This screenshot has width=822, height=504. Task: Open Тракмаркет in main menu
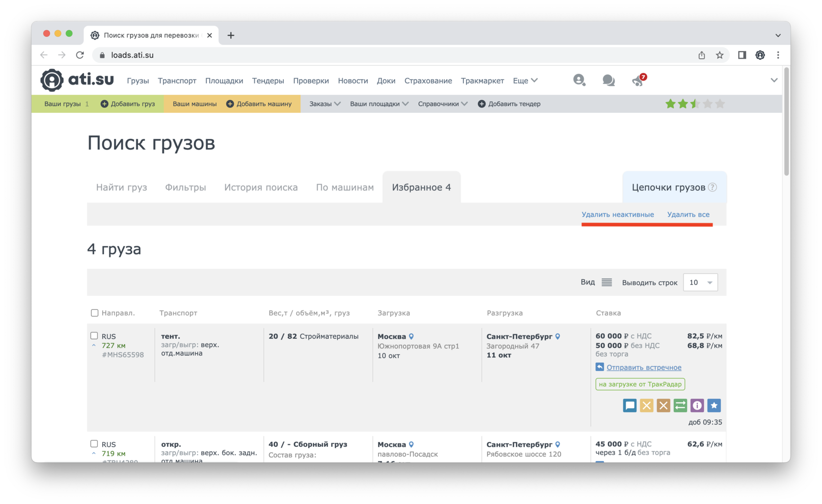(482, 81)
